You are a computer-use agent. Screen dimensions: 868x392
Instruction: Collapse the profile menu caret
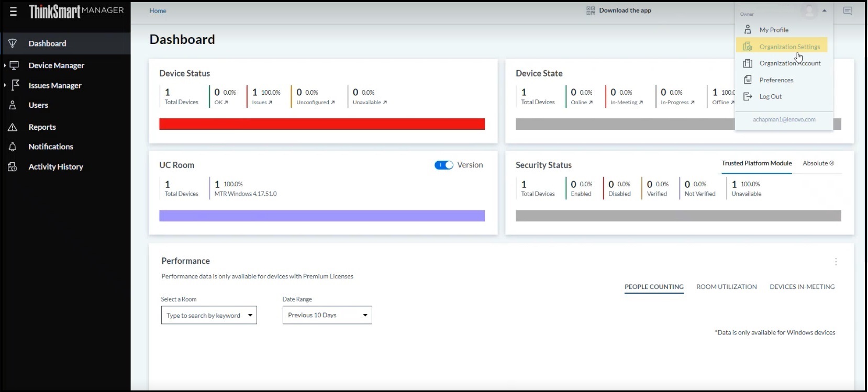[x=825, y=10]
